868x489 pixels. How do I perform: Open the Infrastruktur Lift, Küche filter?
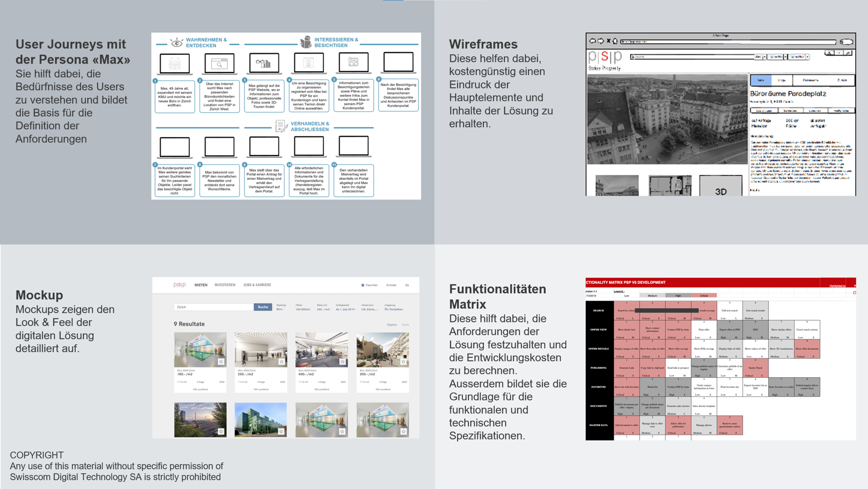369,308
